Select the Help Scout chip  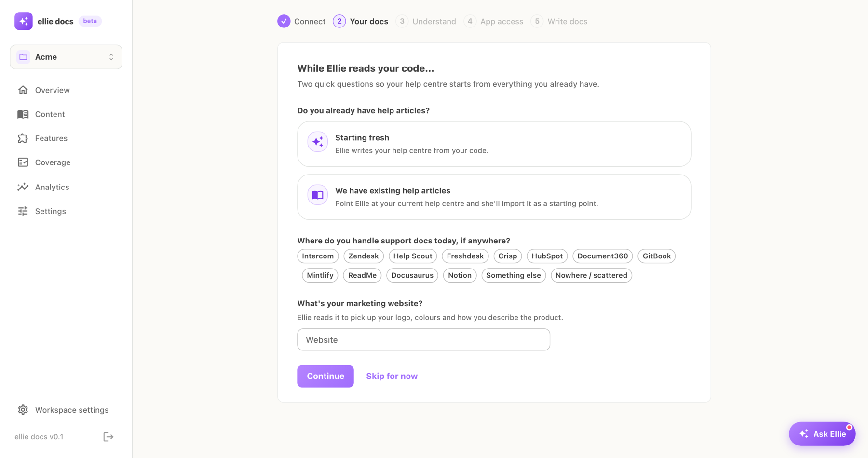413,256
